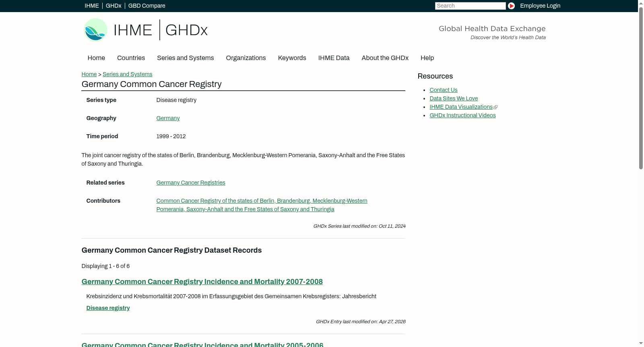
Task: Click the '1999 - 2012' time period value
Action: [x=171, y=136]
